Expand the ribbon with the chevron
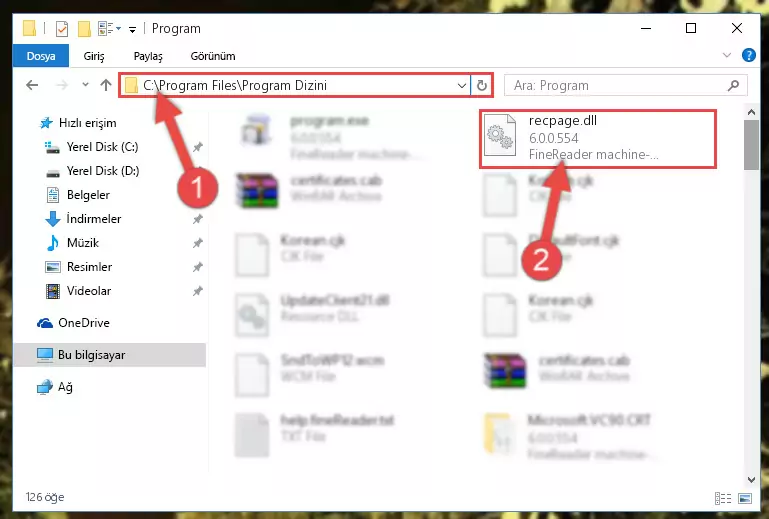The width and height of the screenshot is (769, 519). click(x=727, y=55)
